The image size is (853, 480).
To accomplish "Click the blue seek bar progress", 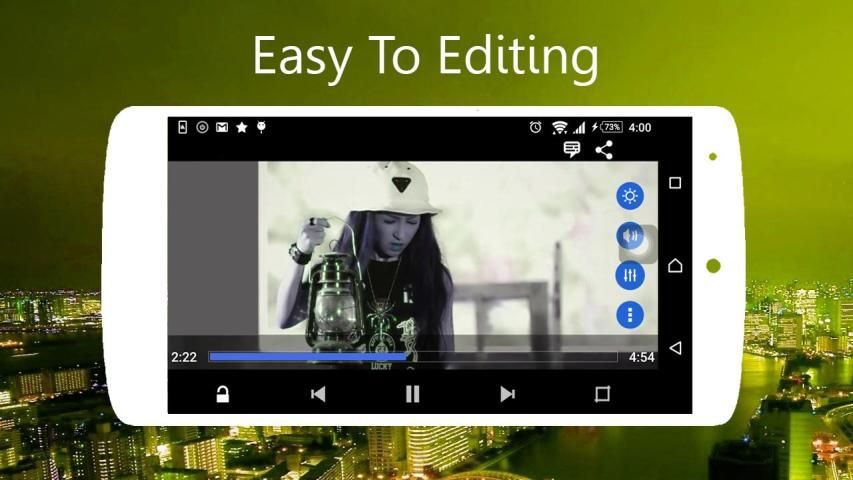I will (x=308, y=357).
